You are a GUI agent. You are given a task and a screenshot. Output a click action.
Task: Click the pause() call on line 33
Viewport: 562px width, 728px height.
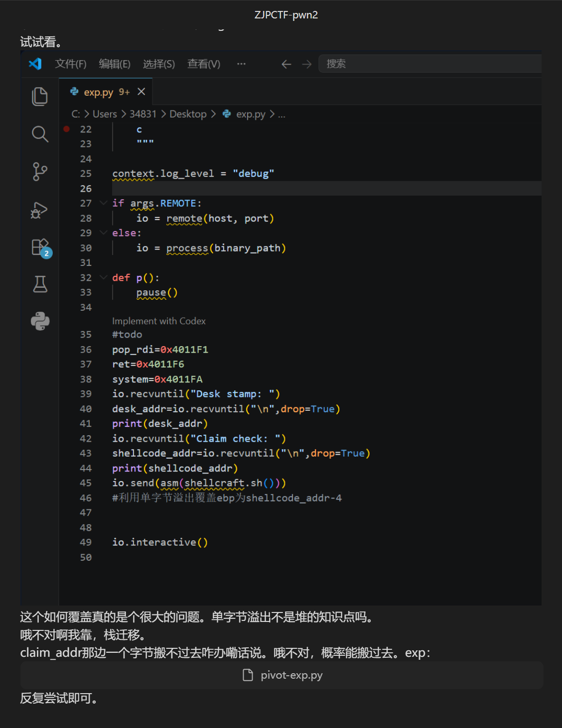coord(157,293)
